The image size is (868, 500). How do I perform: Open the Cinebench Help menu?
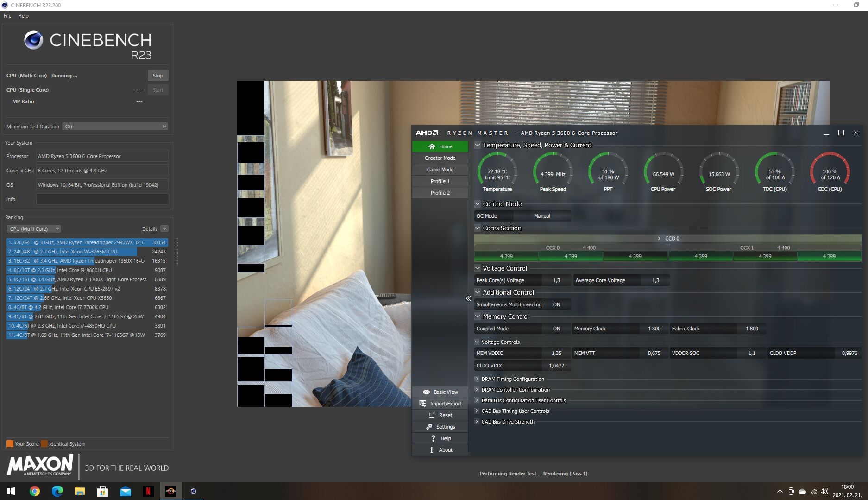tap(23, 16)
